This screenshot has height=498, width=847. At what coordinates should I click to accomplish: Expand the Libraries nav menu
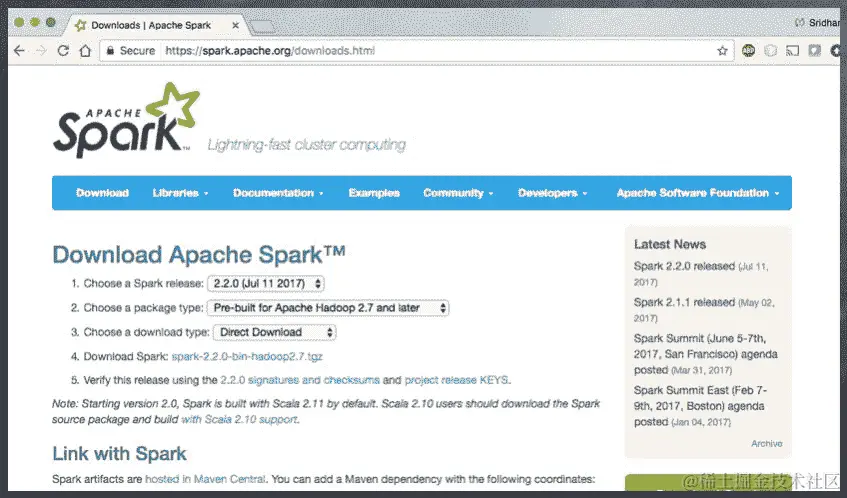click(x=180, y=193)
